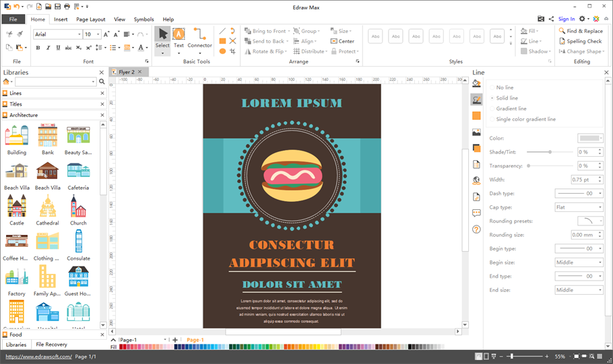Click Find & Replace button
Screen dimensions: 613x364
(x=580, y=31)
